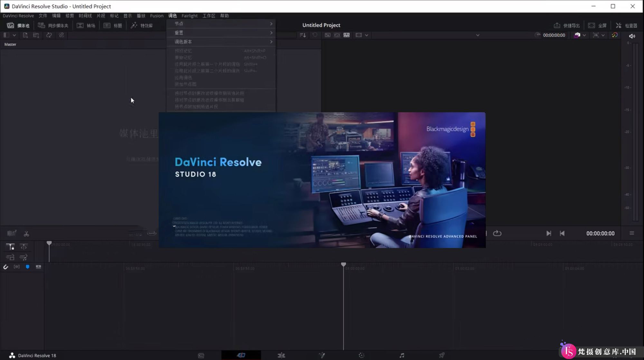The image size is (644, 360).
Task: Open the 编辑 Edit menu
Action: [56, 16]
